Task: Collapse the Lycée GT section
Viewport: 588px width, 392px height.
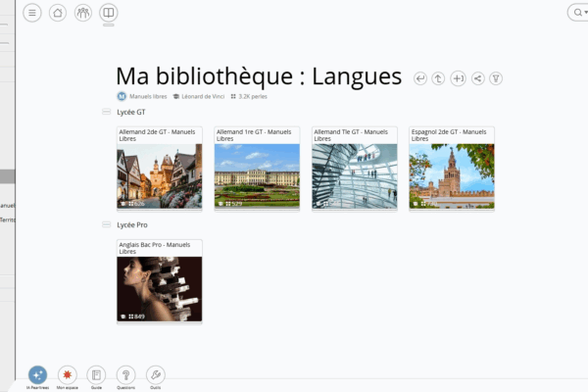Action: point(107,113)
